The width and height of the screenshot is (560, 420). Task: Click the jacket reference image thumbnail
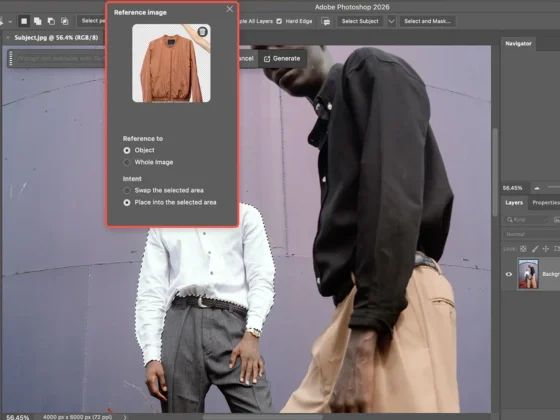(x=171, y=63)
